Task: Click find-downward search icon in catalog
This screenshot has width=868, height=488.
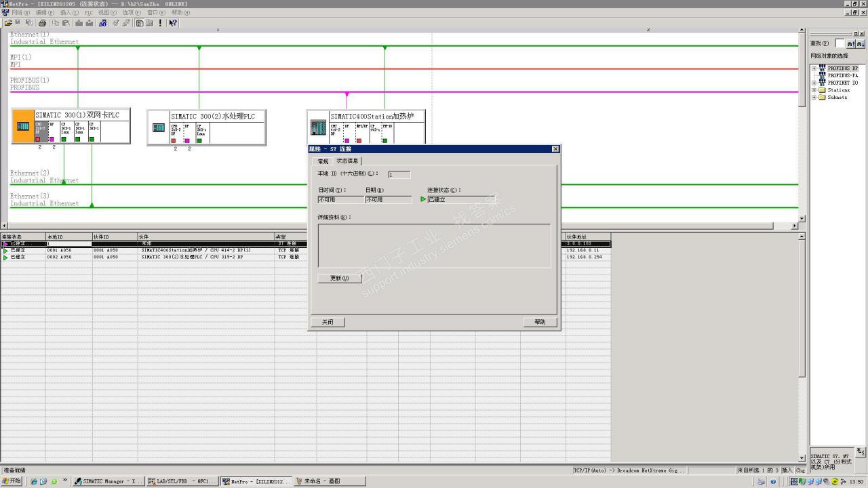Action: tap(861, 43)
